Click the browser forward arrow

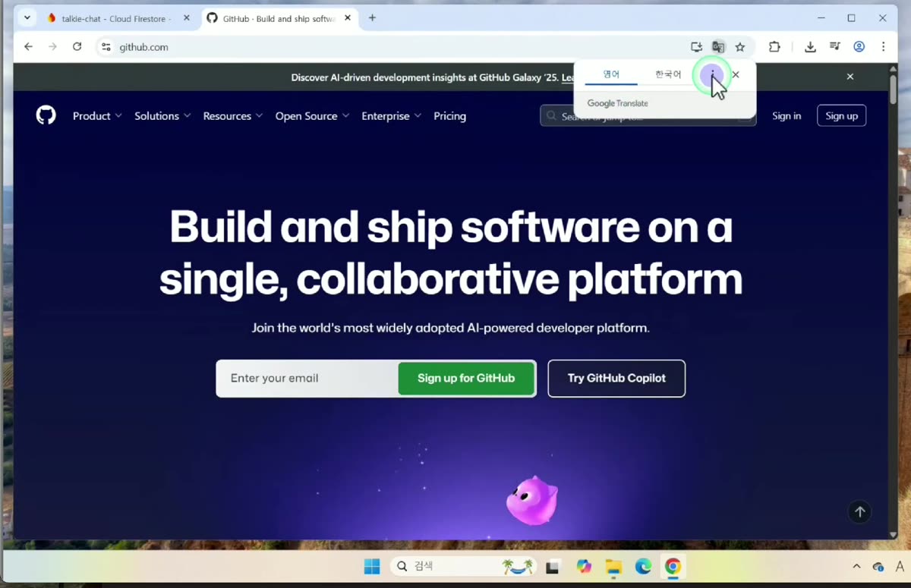(x=52, y=47)
